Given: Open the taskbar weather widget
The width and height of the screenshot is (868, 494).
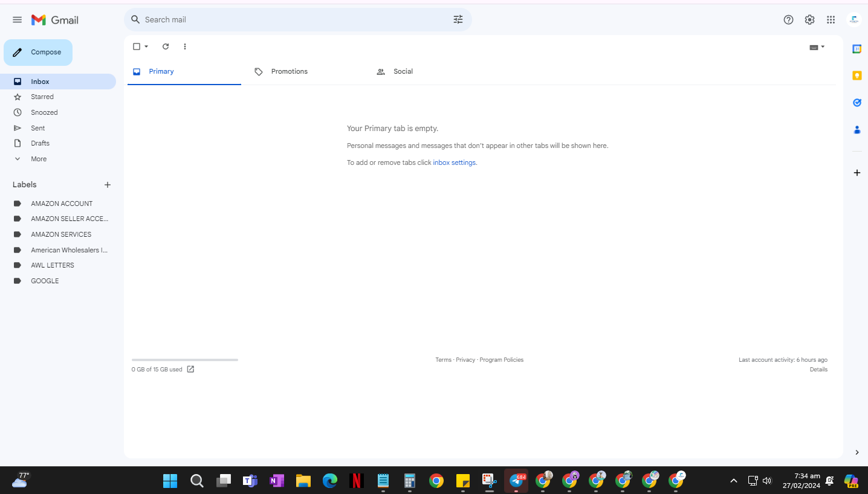Looking at the screenshot, I should click(x=20, y=480).
